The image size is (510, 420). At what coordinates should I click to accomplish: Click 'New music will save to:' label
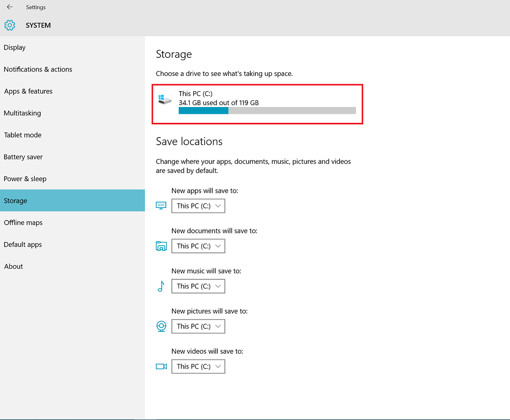pyautogui.click(x=206, y=271)
